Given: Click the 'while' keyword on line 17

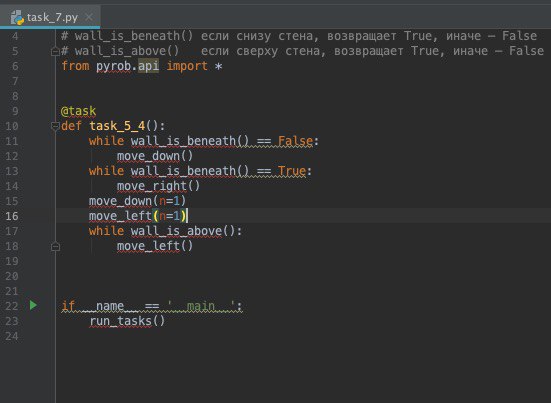Looking at the screenshot, I should click(106, 231).
